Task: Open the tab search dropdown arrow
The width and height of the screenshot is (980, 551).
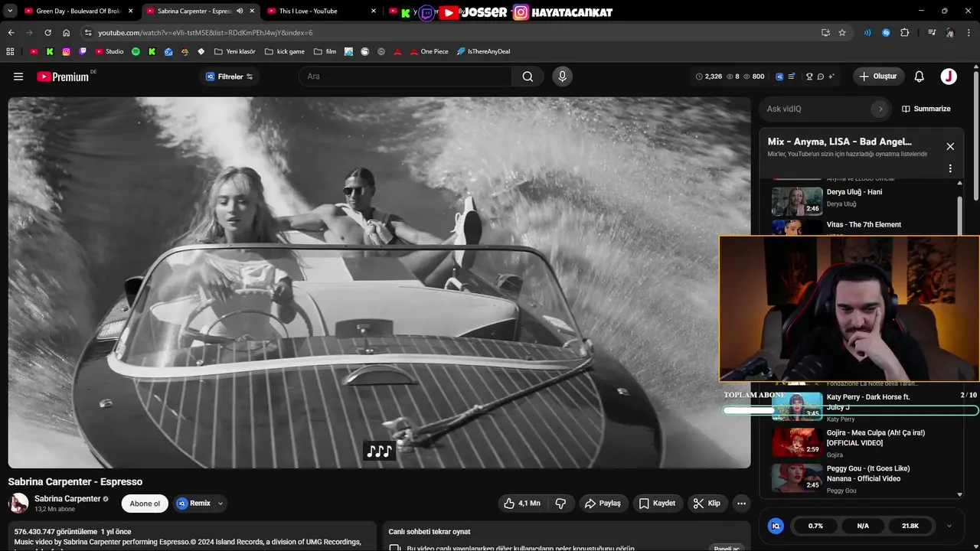Action: [x=10, y=11]
